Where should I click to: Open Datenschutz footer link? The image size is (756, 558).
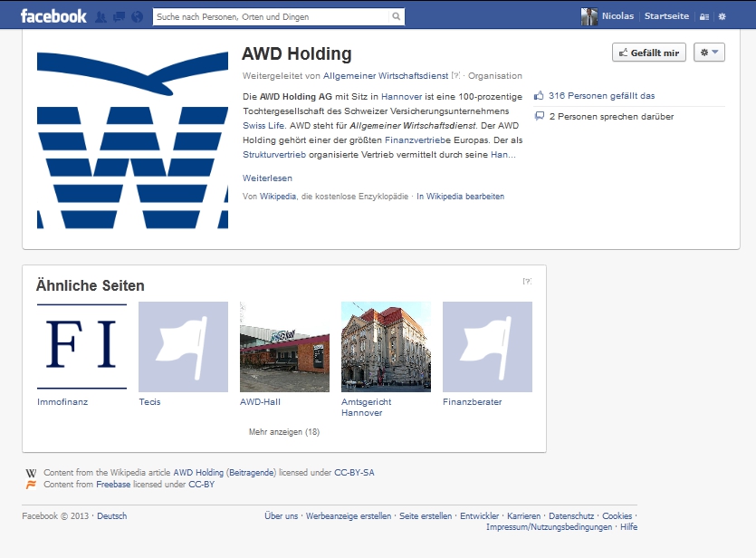point(571,515)
